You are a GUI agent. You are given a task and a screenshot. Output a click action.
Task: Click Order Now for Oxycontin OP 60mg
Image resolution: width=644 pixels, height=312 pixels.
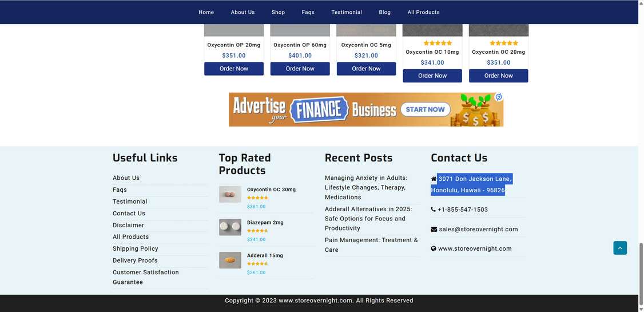coord(300,69)
